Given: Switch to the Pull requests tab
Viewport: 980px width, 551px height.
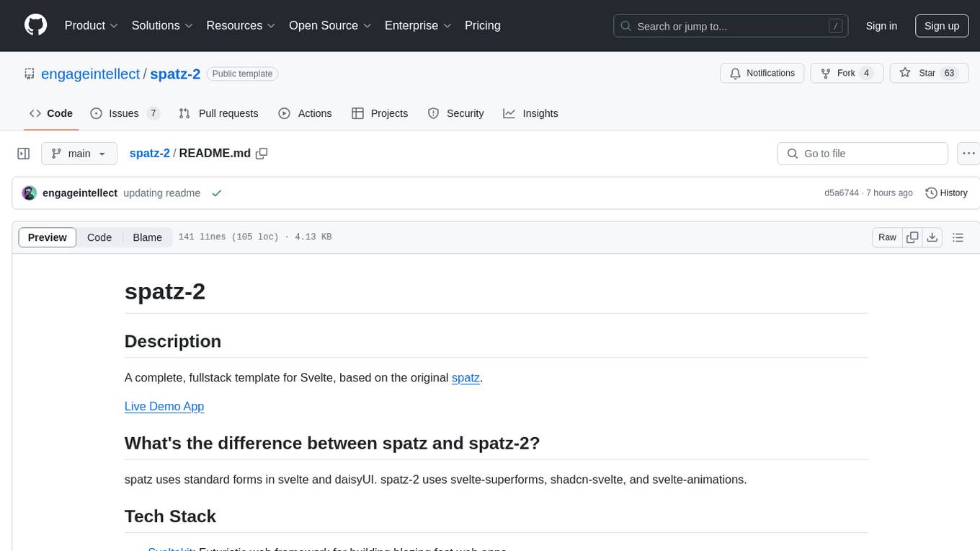Looking at the screenshot, I should (218, 113).
